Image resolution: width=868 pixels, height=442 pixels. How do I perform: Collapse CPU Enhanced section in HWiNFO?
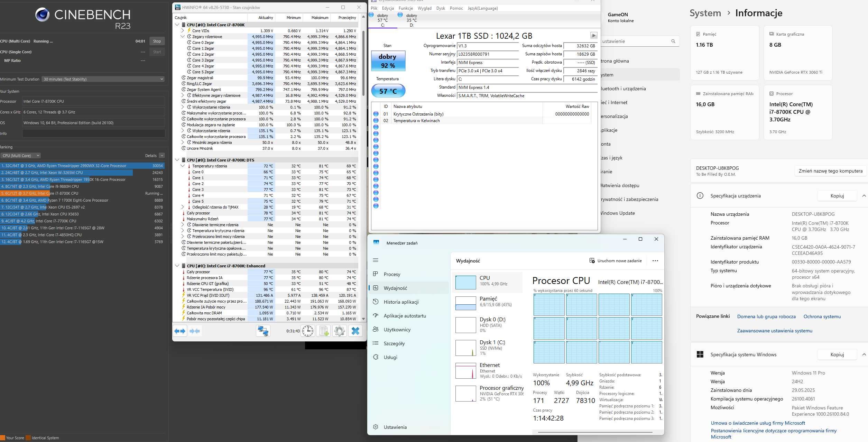point(177,266)
